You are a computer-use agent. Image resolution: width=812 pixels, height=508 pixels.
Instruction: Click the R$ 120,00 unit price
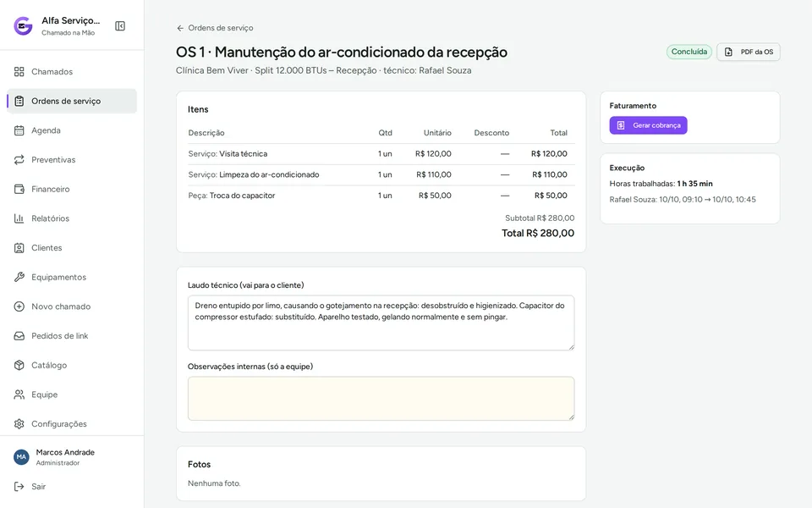(433, 154)
